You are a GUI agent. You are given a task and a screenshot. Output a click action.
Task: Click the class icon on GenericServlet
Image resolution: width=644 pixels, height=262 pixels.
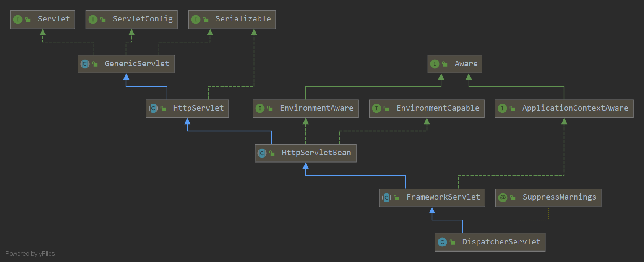[85, 64]
